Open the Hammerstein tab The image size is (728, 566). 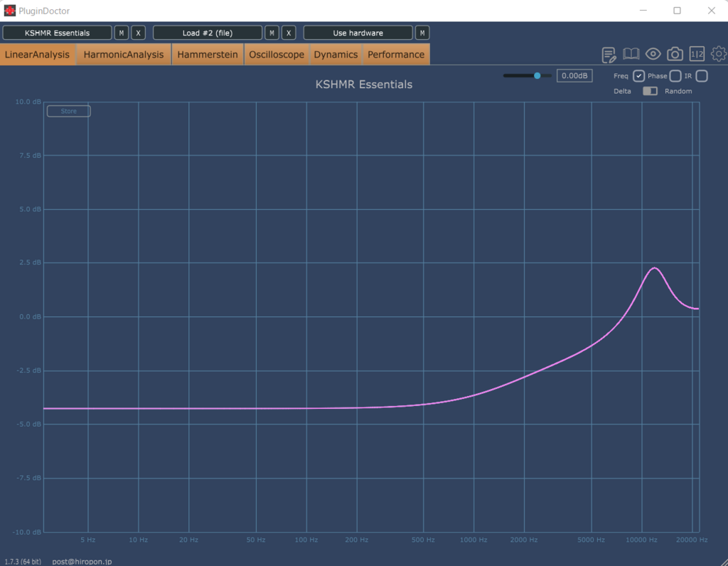point(208,54)
